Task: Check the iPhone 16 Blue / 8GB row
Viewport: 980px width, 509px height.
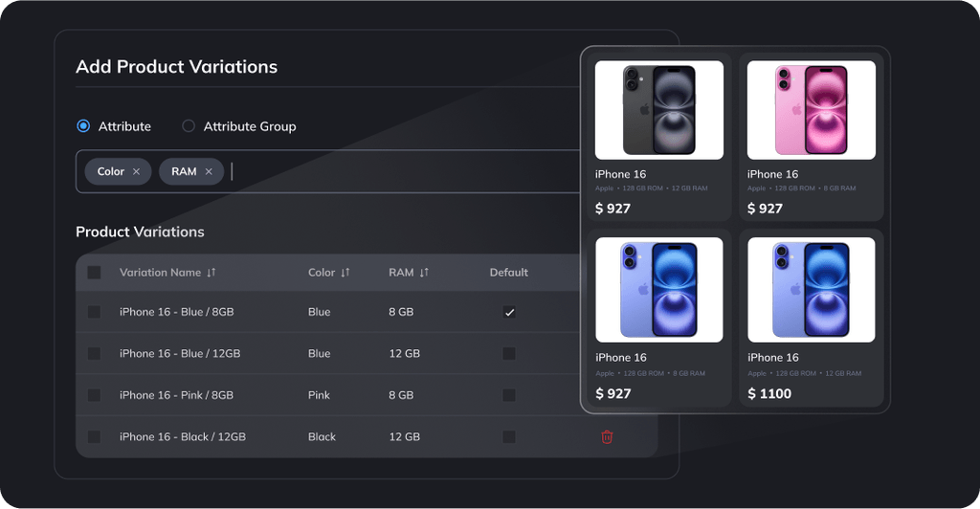Action: pyautogui.click(x=94, y=312)
